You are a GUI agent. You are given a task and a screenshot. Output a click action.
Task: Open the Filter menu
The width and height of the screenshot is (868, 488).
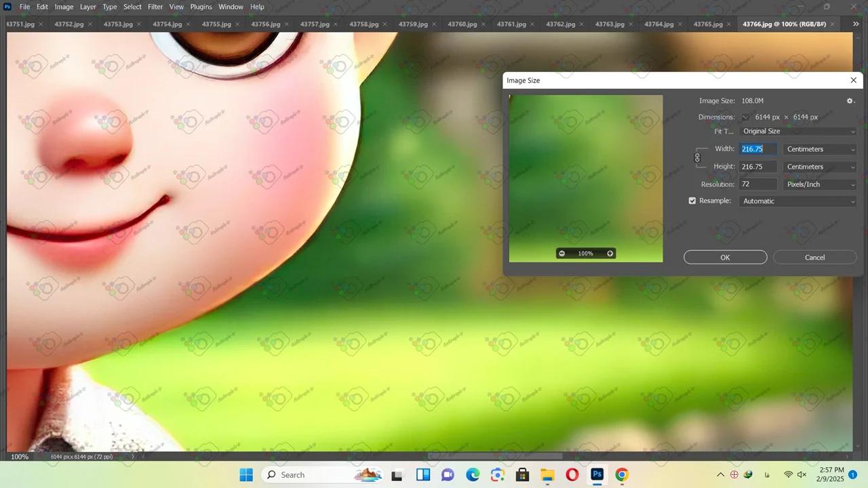[155, 7]
